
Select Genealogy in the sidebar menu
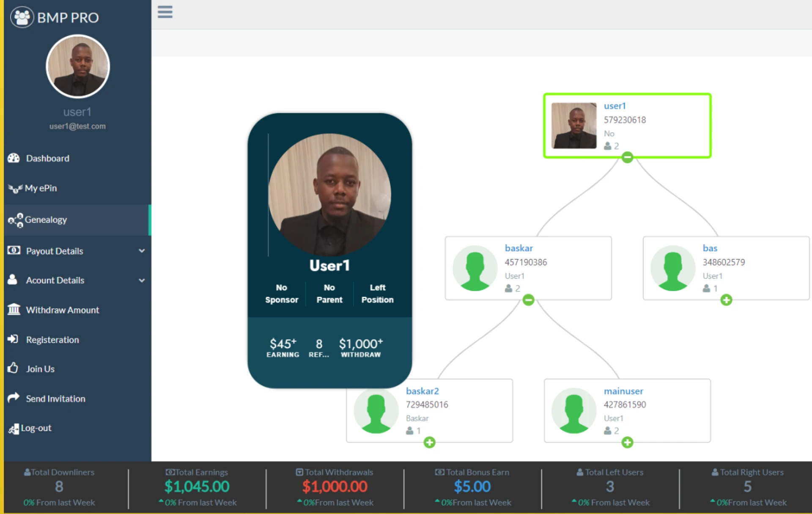coord(46,220)
